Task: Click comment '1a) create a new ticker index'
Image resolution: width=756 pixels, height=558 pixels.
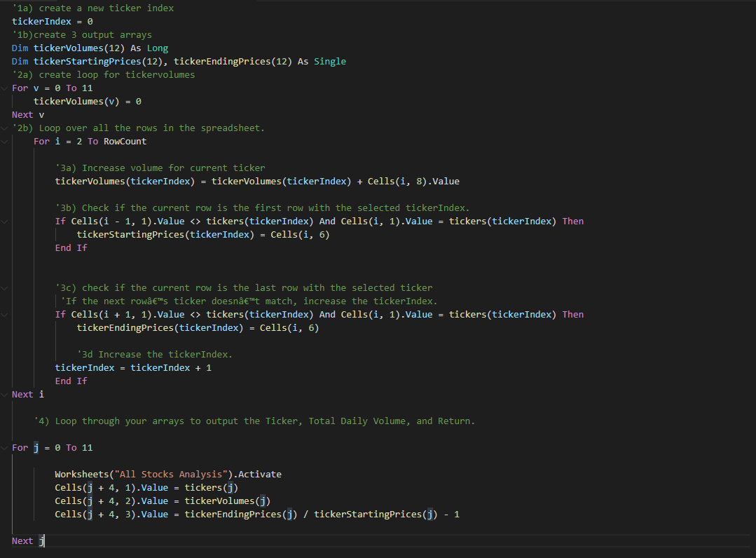Action: coord(93,8)
